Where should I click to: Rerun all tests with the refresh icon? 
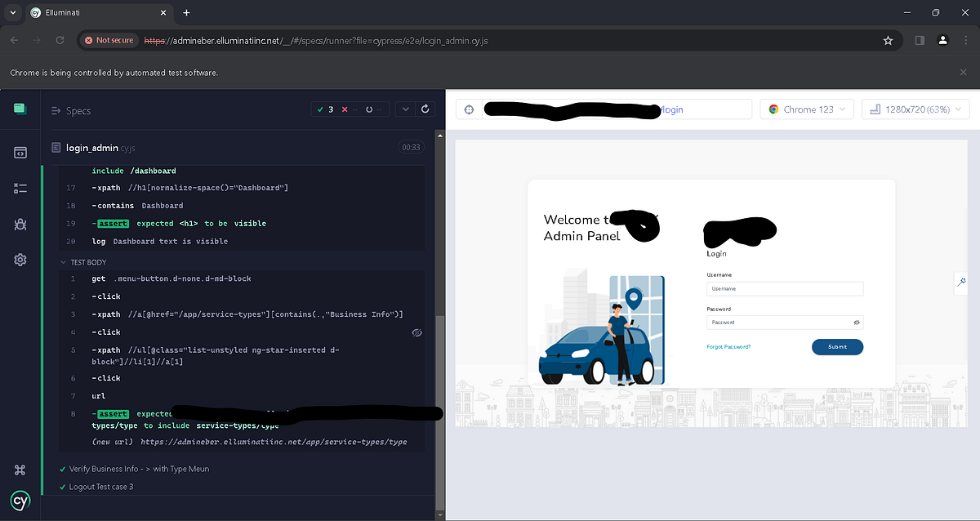pyautogui.click(x=424, y=109)
